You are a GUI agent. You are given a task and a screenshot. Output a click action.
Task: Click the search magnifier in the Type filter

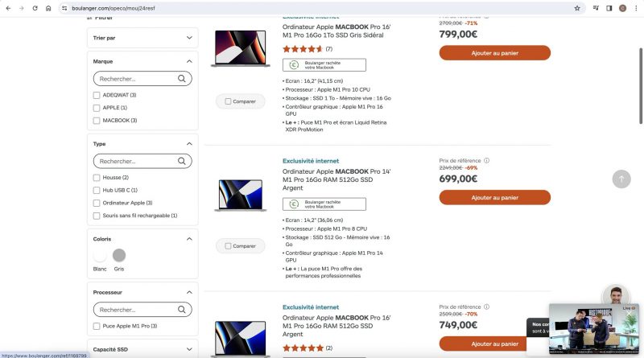pos(182,162)
